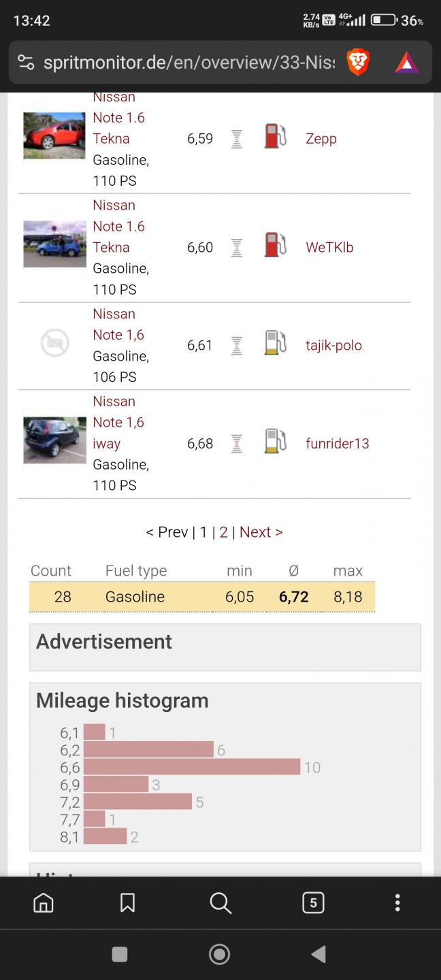Tap the site settings icon in address bar
The image size is (441, 980).
pyautogui.click(x=26, y=63)
